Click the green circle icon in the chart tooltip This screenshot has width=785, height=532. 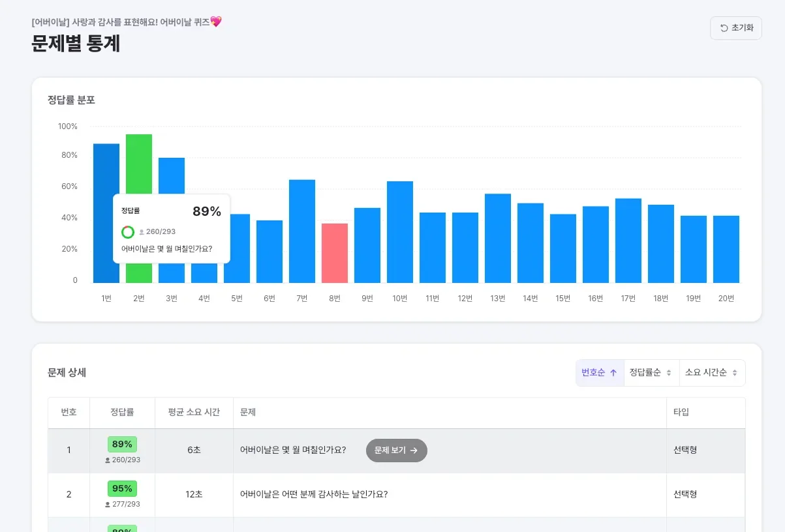128,232
